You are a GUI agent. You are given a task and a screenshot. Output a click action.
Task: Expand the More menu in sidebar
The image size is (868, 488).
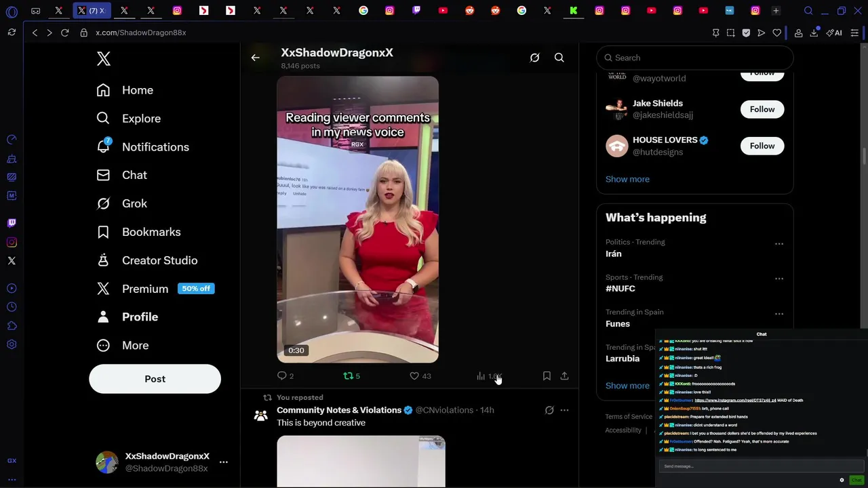pos(122,346)
